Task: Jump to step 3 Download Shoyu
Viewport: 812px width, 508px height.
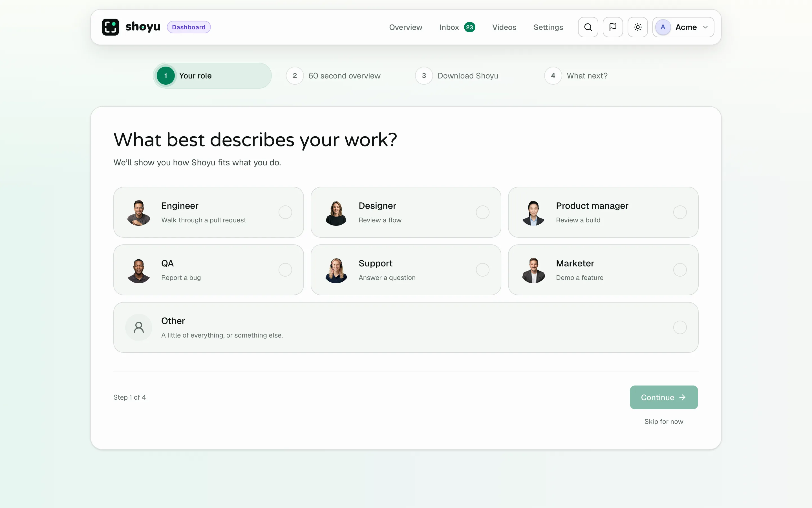Action: tap(457, 76)
